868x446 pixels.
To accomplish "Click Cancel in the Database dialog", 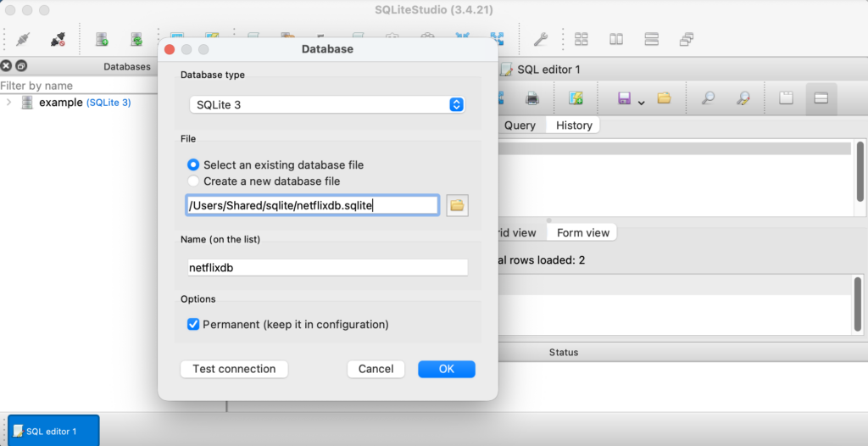I will click(x=376, y=369).
